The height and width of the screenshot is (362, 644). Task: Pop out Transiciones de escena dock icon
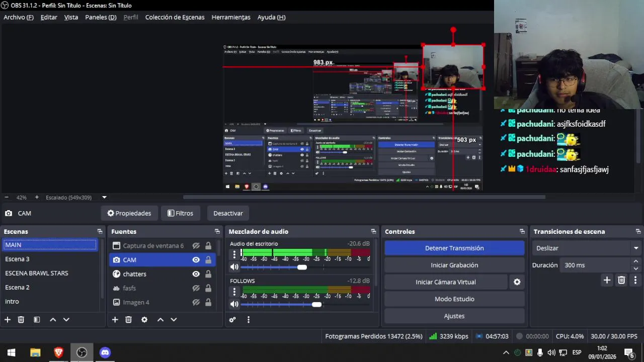(638, 232)
